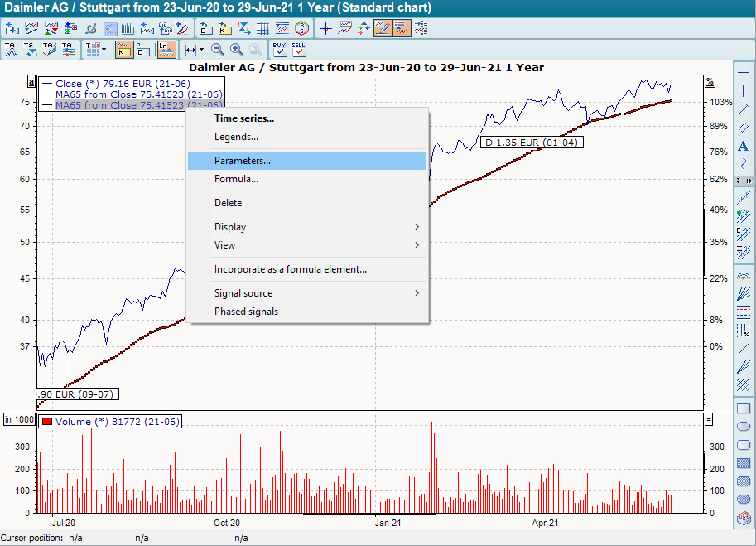Open dropdown arrow beside horizontal-range icon

[x=200, y=50]
